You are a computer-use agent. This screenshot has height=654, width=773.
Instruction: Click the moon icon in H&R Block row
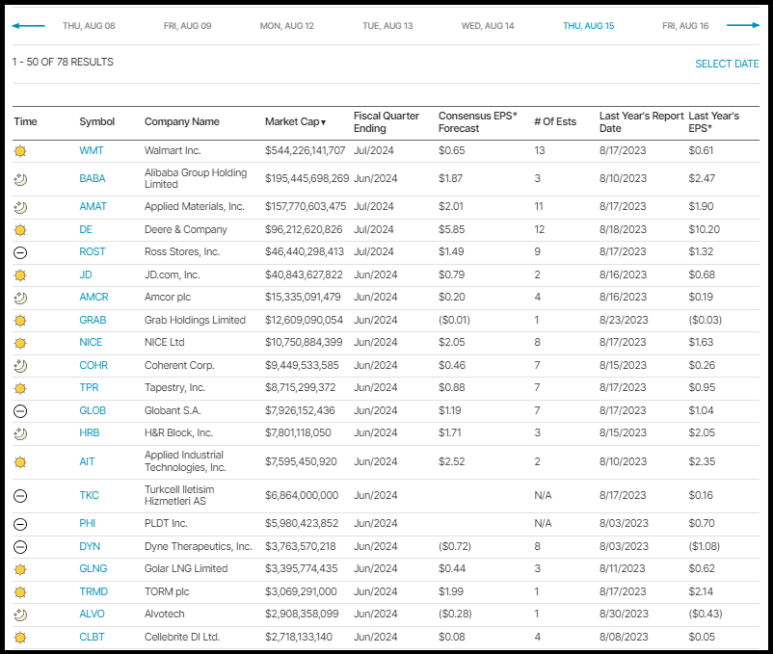click(20, 434)
